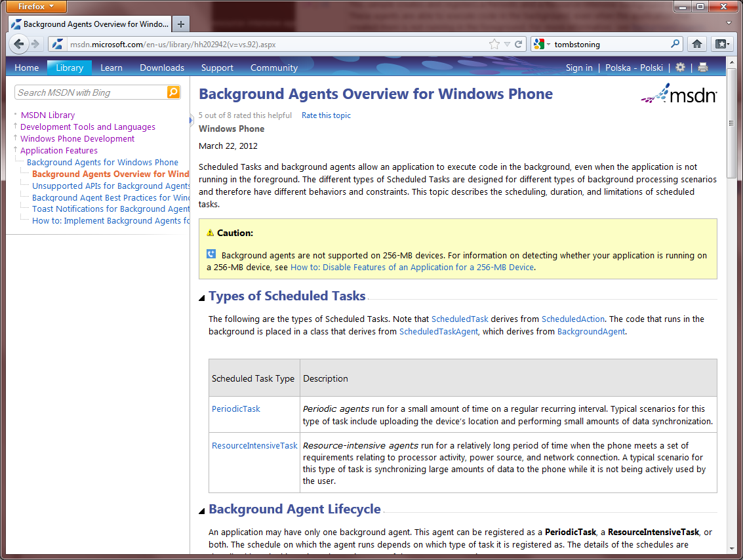Open the ScheduledAction link
The height and width of the screenshot is (560, 743).
pyautogui.click(x=573, y=319)
